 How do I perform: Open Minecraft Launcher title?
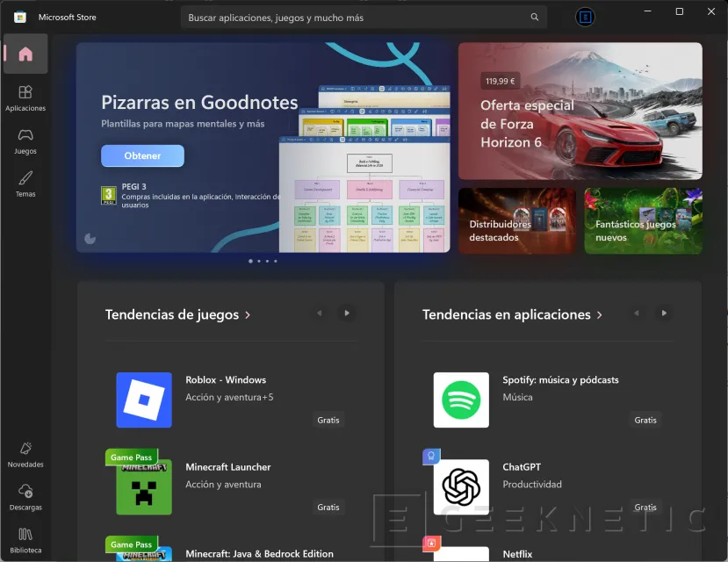click(228, 467)
